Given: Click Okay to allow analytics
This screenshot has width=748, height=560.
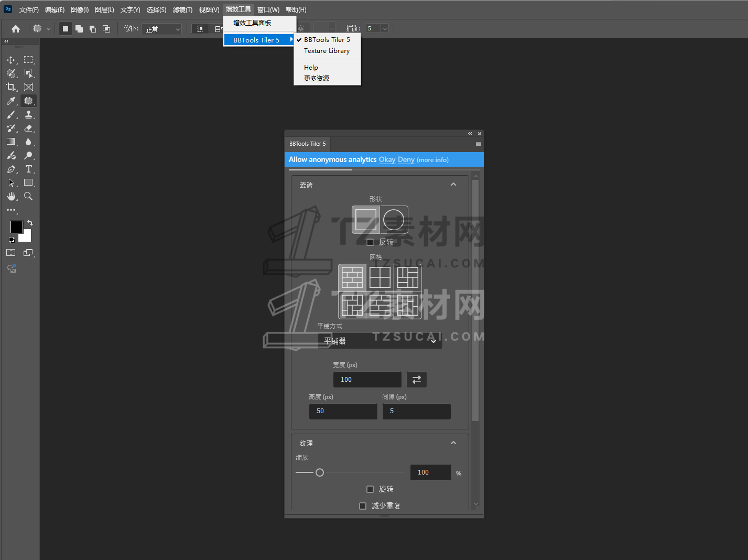Looking at the screenshot, I should [387, 160].
